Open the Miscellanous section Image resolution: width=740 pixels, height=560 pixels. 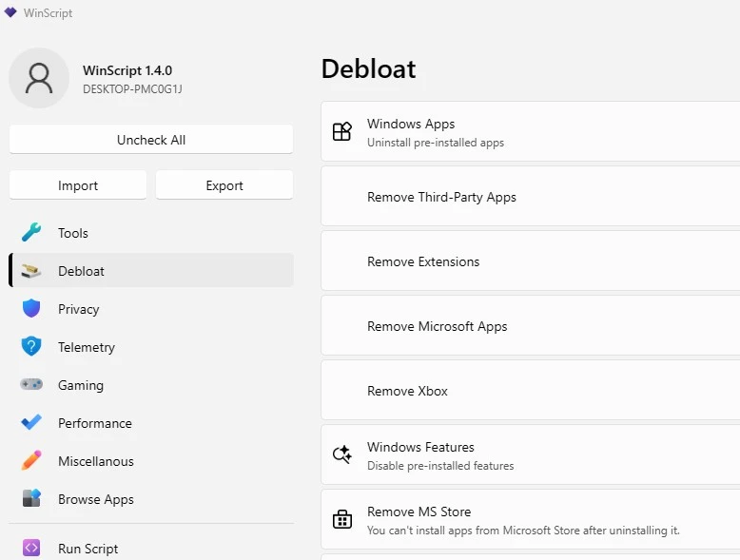(x=151, y=460)
